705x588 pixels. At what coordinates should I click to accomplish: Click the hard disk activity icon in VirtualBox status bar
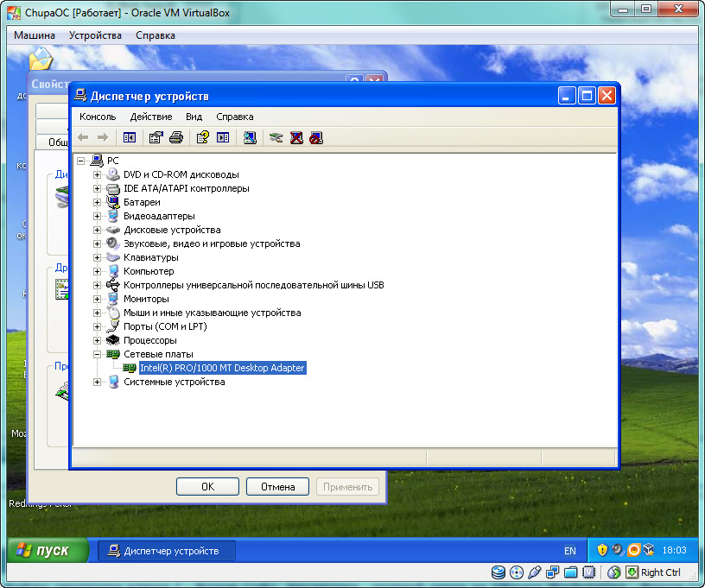point(499,572)
